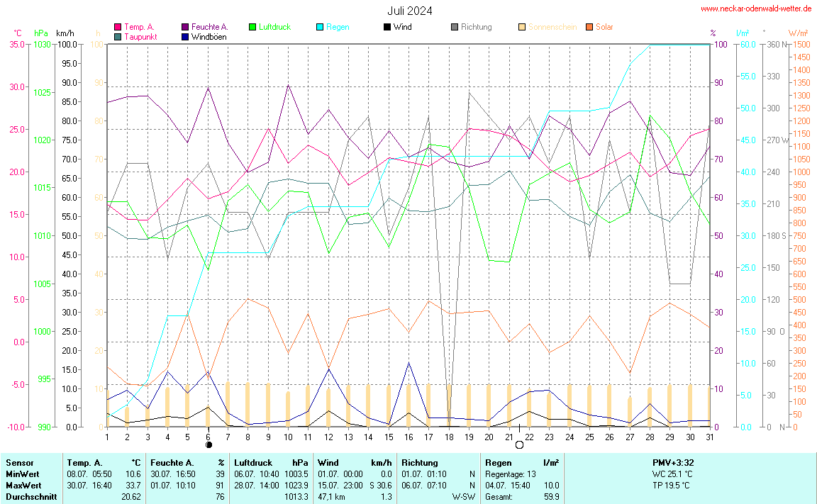Image resolution: width=817 pixels, height=504 pixels.
Task: Open the www.neckar-odenwald-wetter.de link
Action: click(755, 9)
